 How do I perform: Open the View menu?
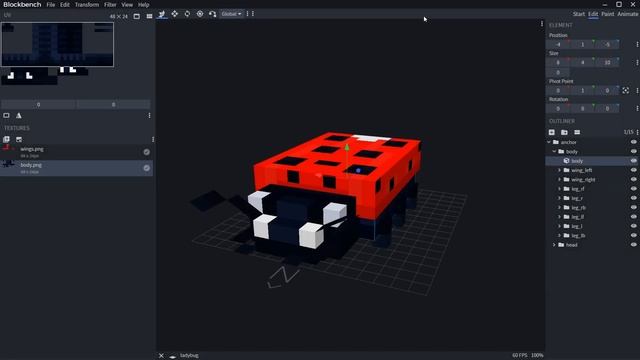coord(127,5)
